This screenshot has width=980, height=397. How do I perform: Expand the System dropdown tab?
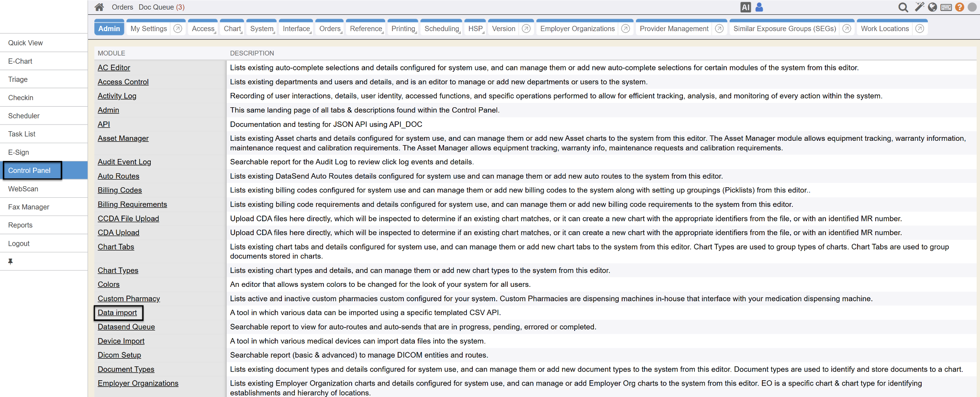(262, 29)
